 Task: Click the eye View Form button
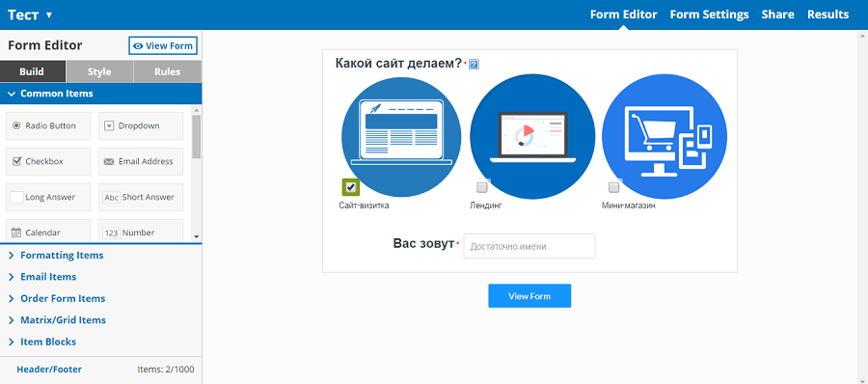click(x=163, y=46)
